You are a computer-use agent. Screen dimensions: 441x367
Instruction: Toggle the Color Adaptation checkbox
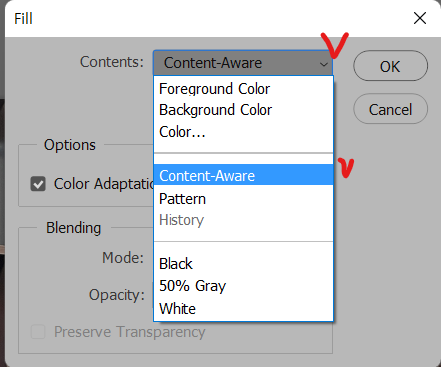point(38,184)
